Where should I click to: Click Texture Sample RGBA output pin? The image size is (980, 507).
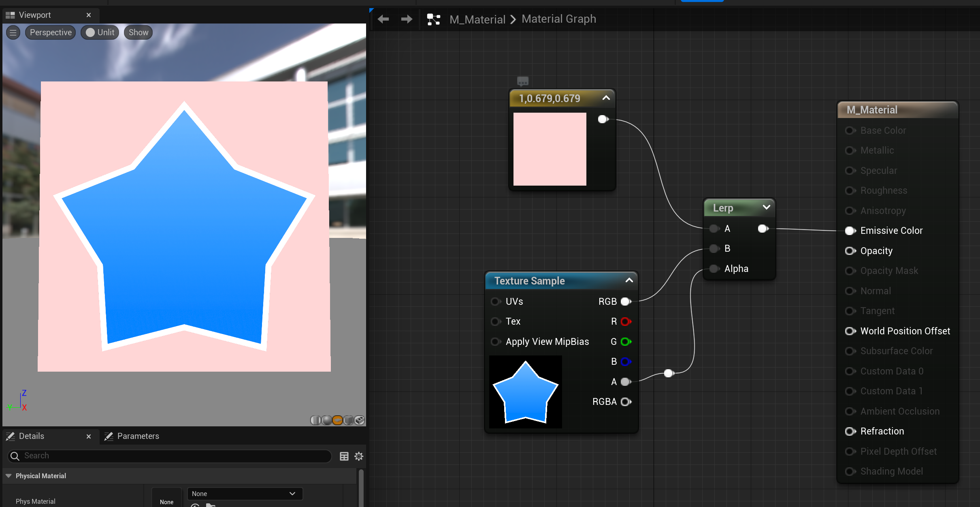point(626,402)
